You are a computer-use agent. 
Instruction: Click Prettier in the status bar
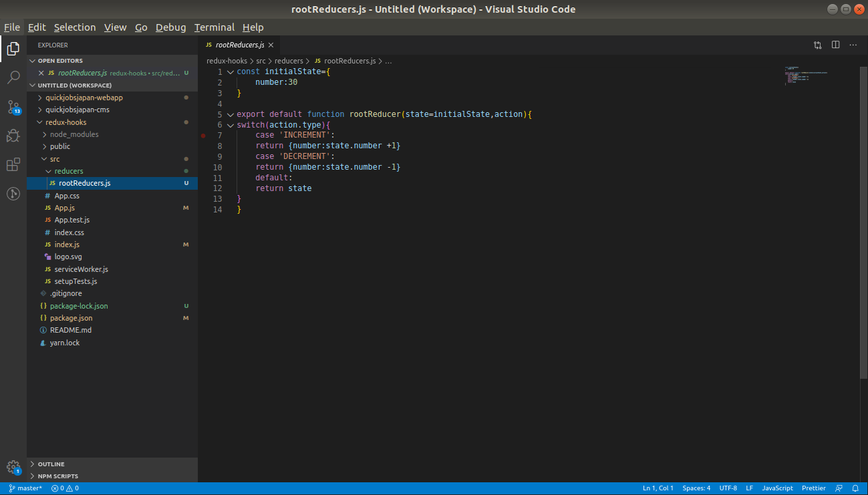point(813,488)
